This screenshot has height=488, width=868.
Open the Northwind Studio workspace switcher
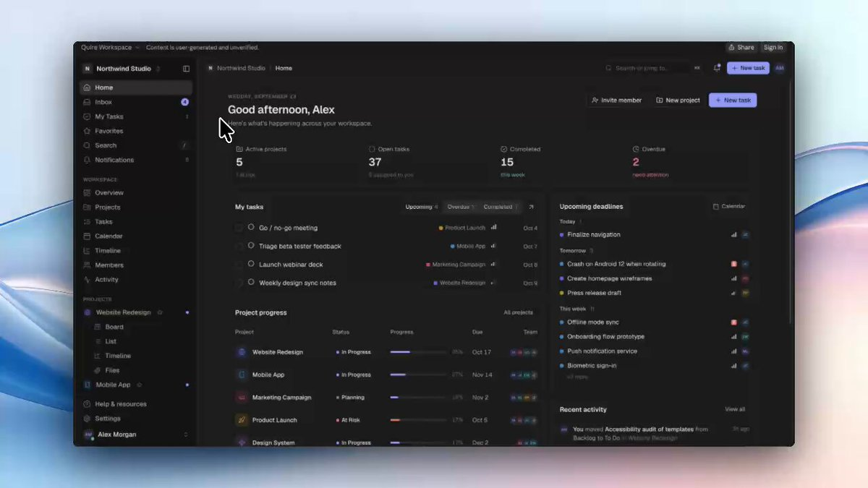coord(122,69)
